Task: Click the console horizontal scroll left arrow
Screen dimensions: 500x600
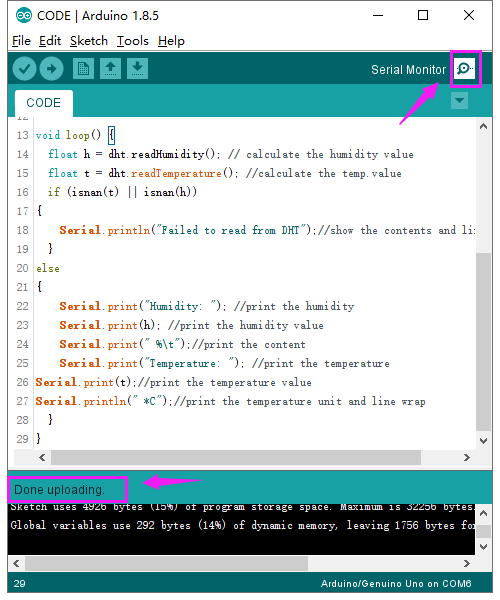Action: tap(16, 563)
